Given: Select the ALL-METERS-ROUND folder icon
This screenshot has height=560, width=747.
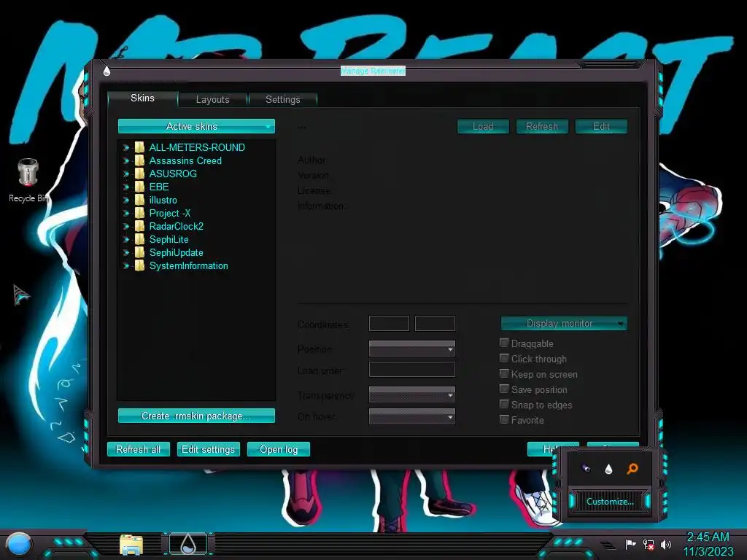Looking at the screenshot, I should coord(139,147).
